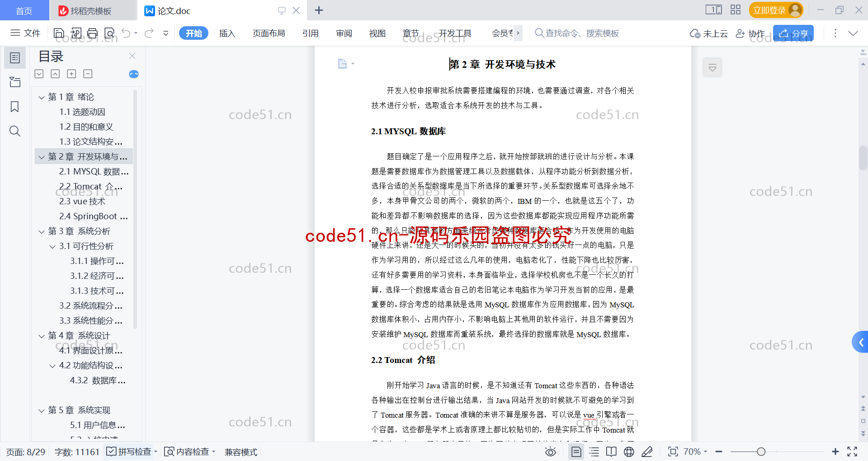Click the zoom out minus button

tap(719, 452)
